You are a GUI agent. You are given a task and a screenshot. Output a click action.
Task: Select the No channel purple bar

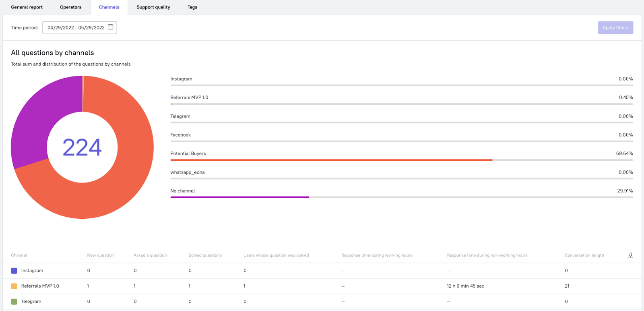pos(239,197)
